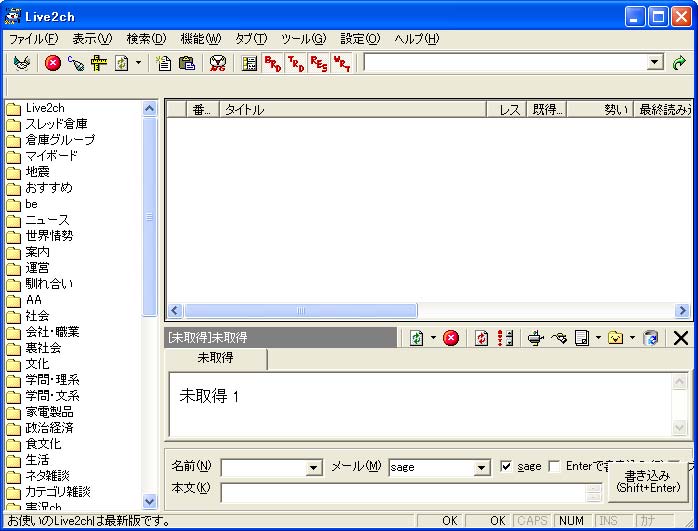
Task: Click the 本文 message input field
Action: [x=402, y=491]
